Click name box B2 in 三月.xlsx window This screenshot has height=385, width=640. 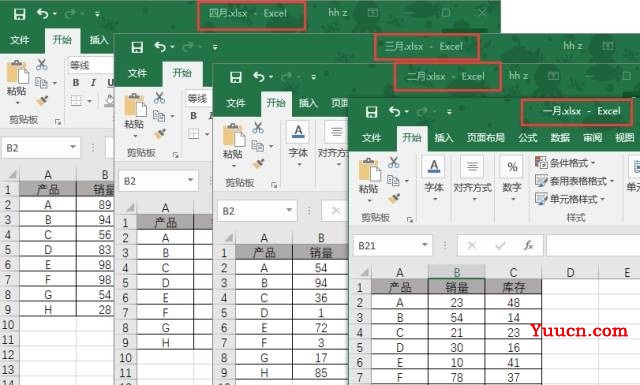click(x=152, y=181)
